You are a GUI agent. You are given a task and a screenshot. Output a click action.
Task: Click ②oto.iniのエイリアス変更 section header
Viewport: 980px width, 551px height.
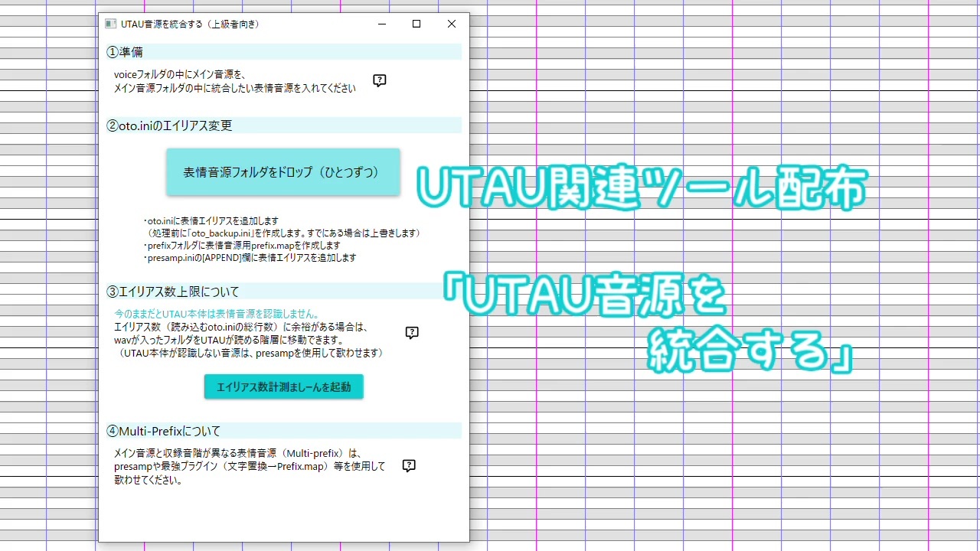pos(283,126)
